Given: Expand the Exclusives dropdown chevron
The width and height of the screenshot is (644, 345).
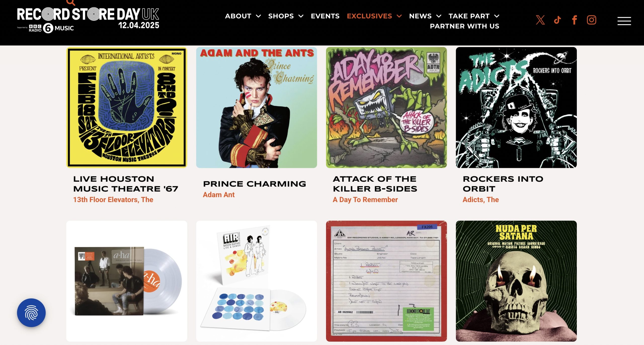Looking at the screenshot, I should (x=399, y=16).
